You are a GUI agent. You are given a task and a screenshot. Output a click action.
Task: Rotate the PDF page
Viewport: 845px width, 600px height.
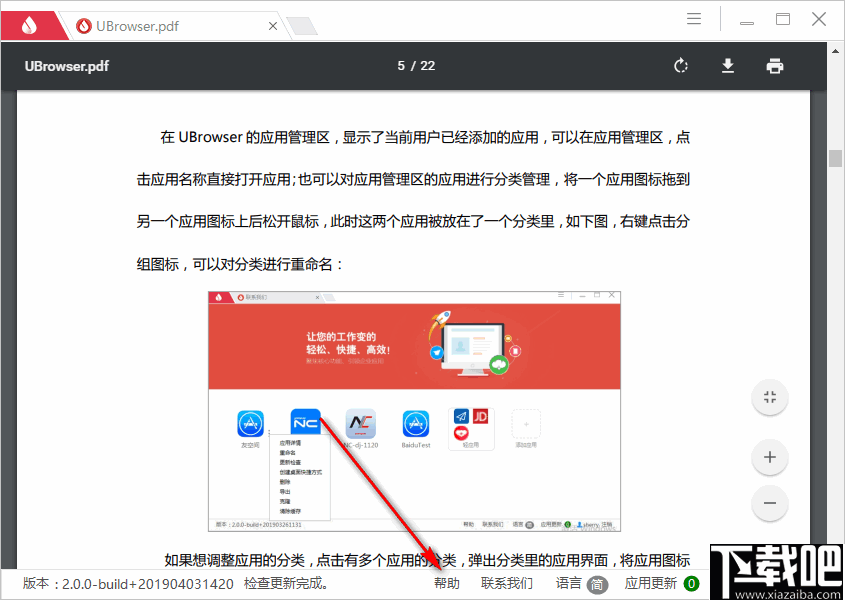pos(681,65)
